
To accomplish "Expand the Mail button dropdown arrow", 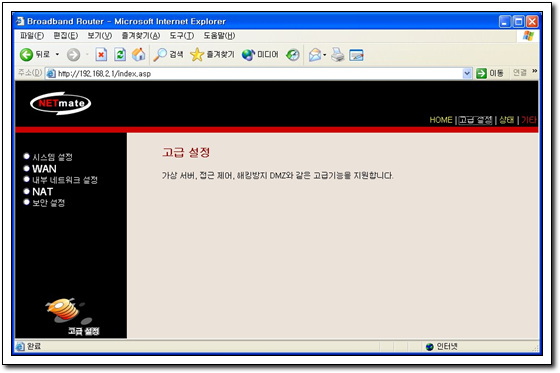I will (x=325, y=55).
